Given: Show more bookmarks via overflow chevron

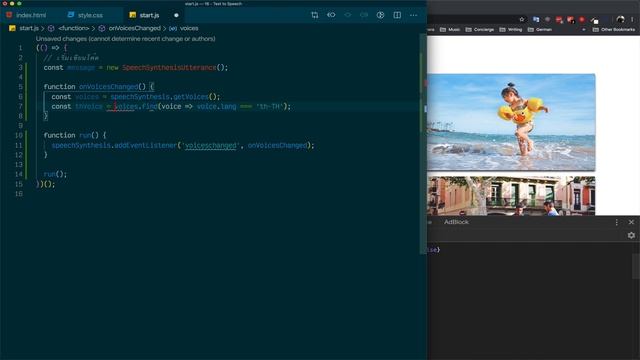Looking at the screenshot, I should click(584, 29).
